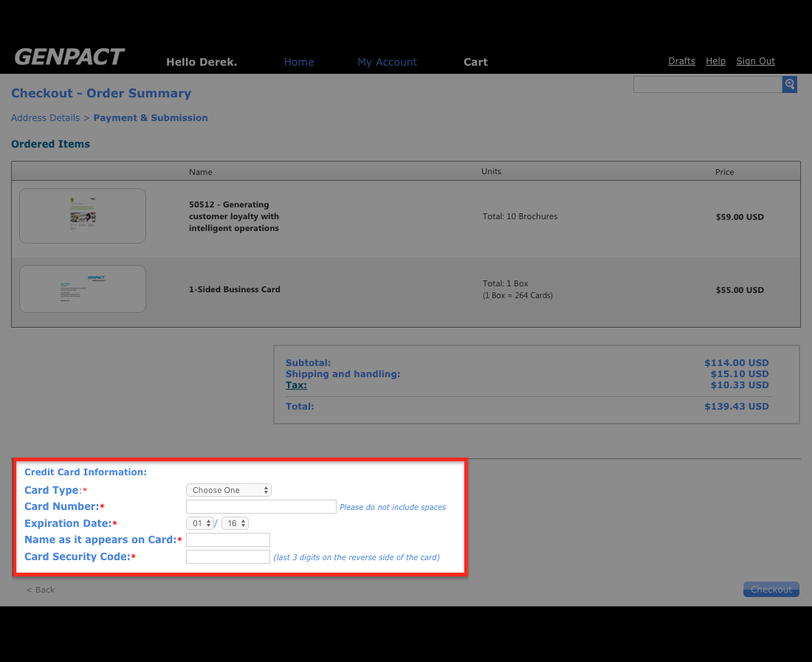Open the Cart tab
This screenshot has height=662, width=812.
click(x=475, y=62)
